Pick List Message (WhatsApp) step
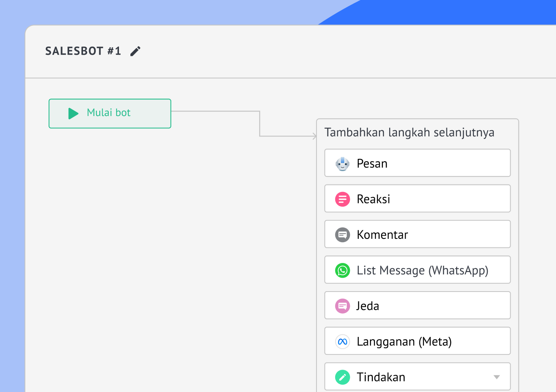This screenshot has width=556, height=392. [417, 269]
